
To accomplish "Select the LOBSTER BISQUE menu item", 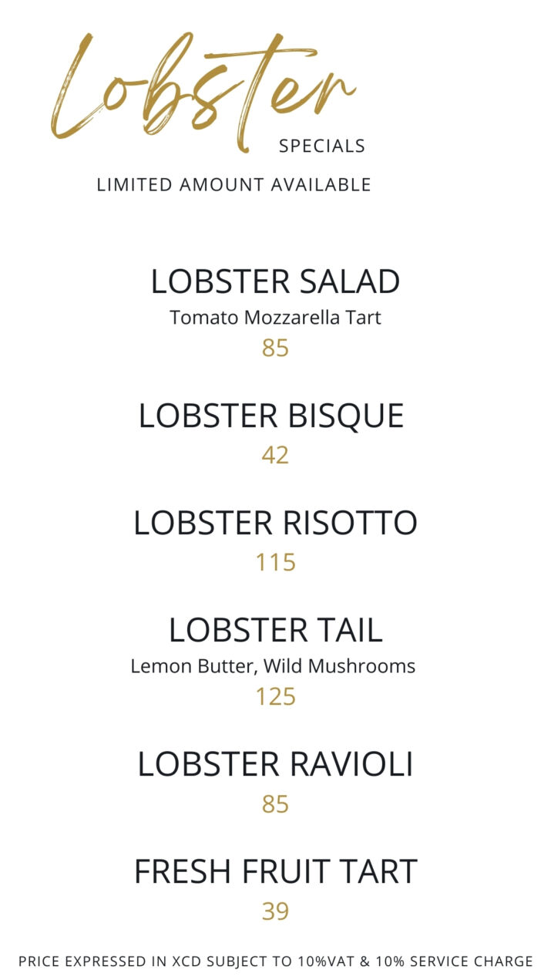I will pos(271,416).
